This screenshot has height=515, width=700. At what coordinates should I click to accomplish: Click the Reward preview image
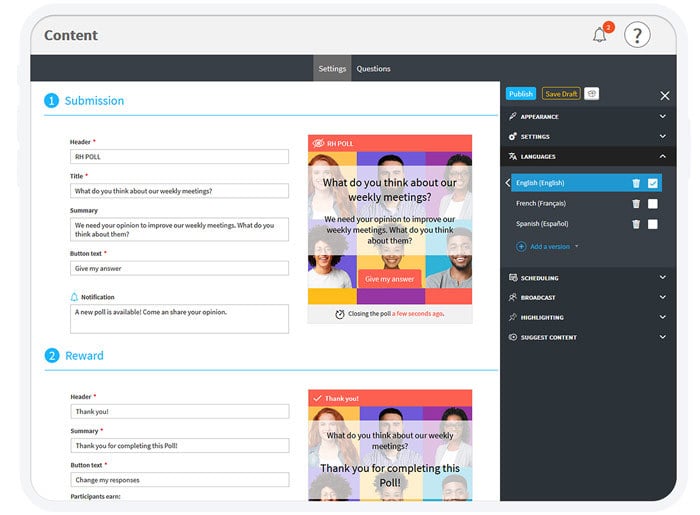pyautogui.click(x=390, y=453)
